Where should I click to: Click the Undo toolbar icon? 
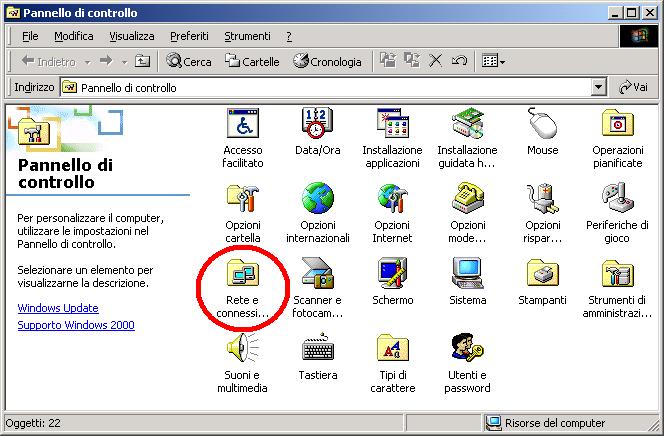pos(459,61)
